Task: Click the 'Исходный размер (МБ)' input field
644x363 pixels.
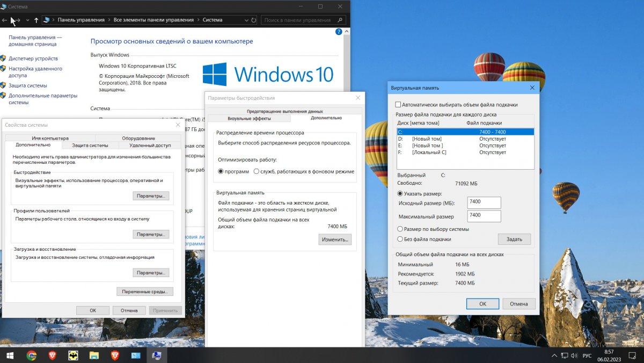Action: pyautogui.click(x=484, y=202)
